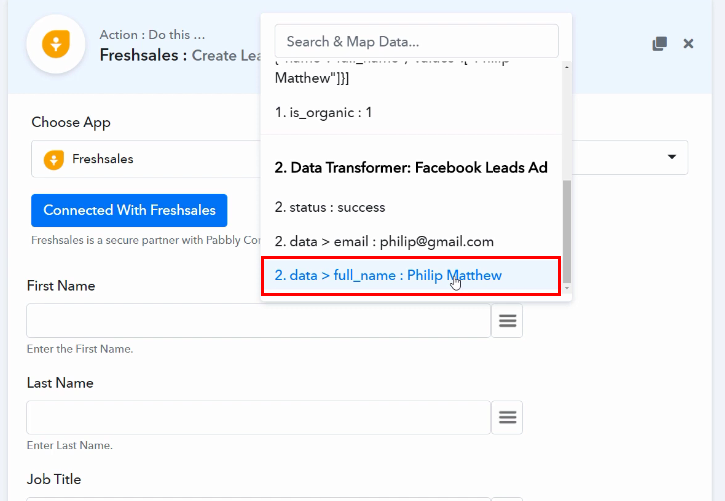Click the 'Choose App' label
This screenshot has height=501, width=725.
tap(71, 122)
